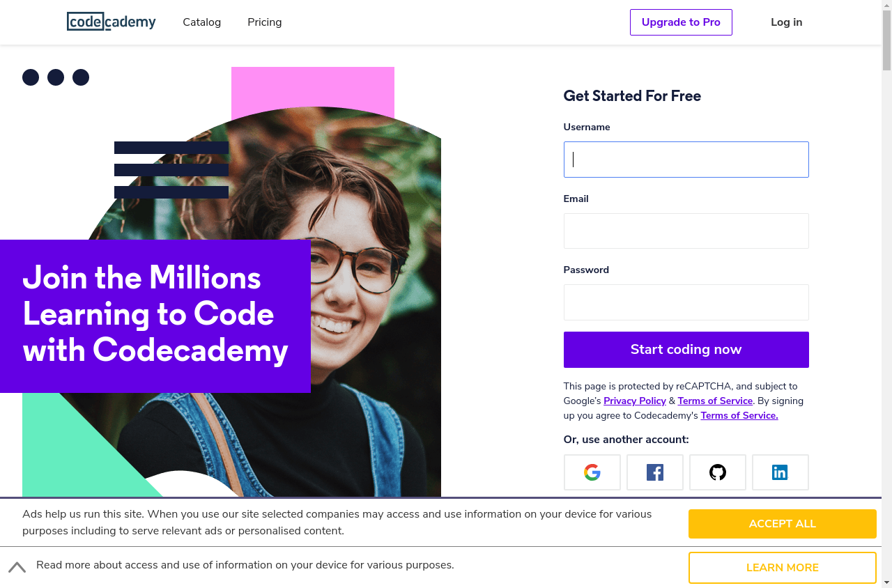Viewport: 892px width, 588px height.
Task: Click the Codecademy logo
Action: coord(111,22)
